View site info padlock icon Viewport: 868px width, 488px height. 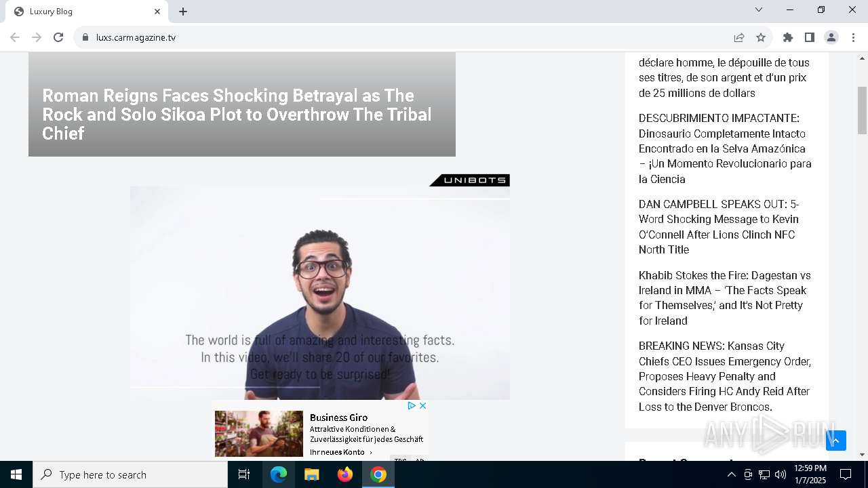point(85,37)
